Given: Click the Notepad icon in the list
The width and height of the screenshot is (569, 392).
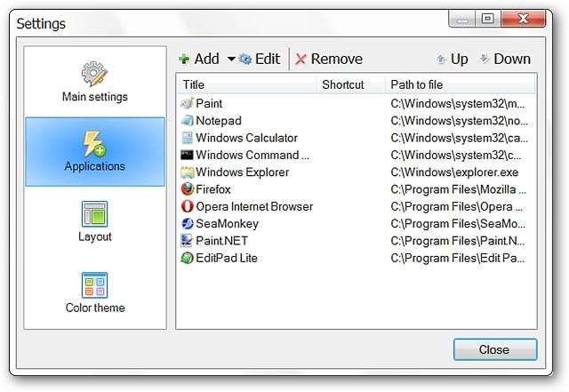Looking at the screenshot, I should coord(187,121).
